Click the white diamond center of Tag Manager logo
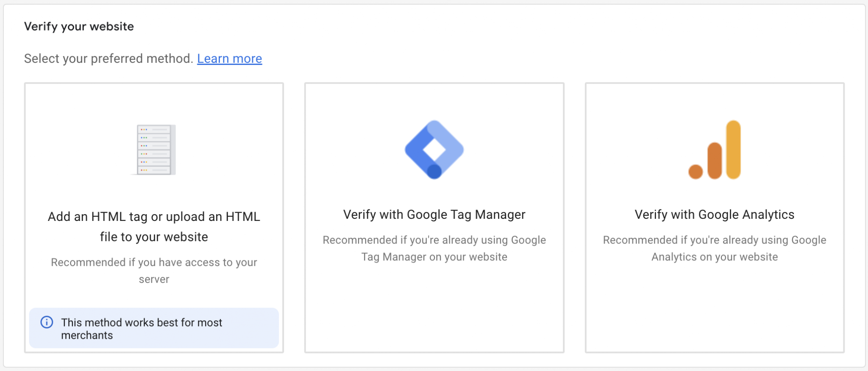The height and width of the screenshot is (371, 868). 434,149
